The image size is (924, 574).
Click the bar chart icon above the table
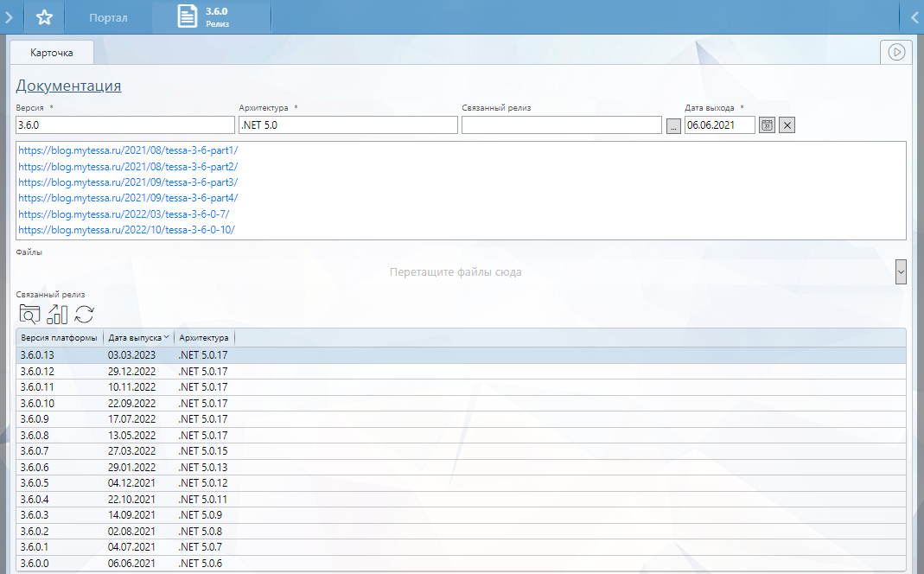(x=57, y=315)
